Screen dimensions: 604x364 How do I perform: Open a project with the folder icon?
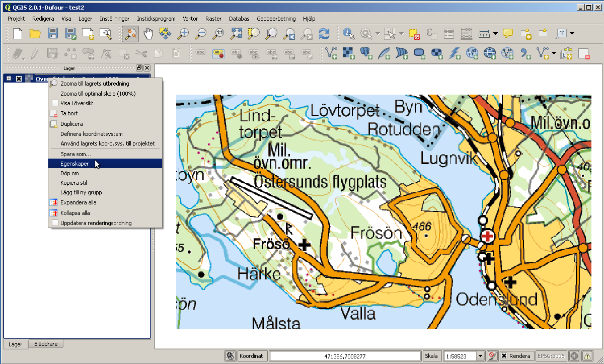pyautogui.click(x=35, y=34)
